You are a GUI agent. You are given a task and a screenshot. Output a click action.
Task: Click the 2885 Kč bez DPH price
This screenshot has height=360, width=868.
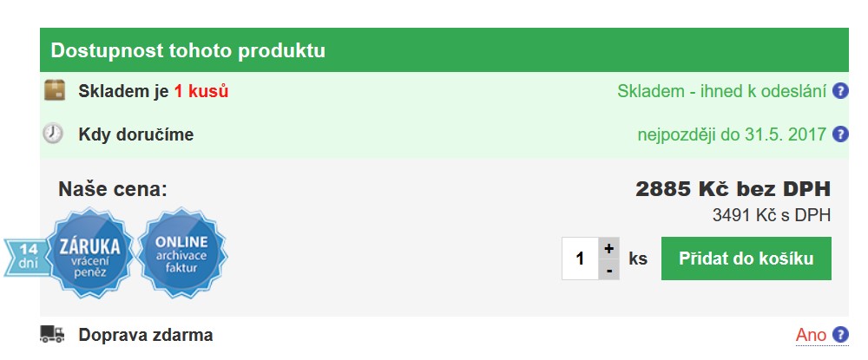click(x=733, y=189)
